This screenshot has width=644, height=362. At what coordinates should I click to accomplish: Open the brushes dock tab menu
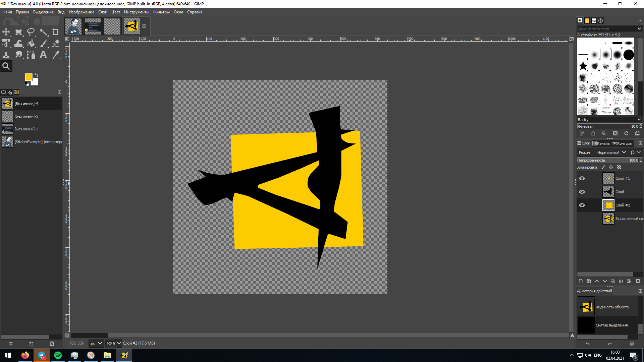pyautogui.click(x=640, y=20)
